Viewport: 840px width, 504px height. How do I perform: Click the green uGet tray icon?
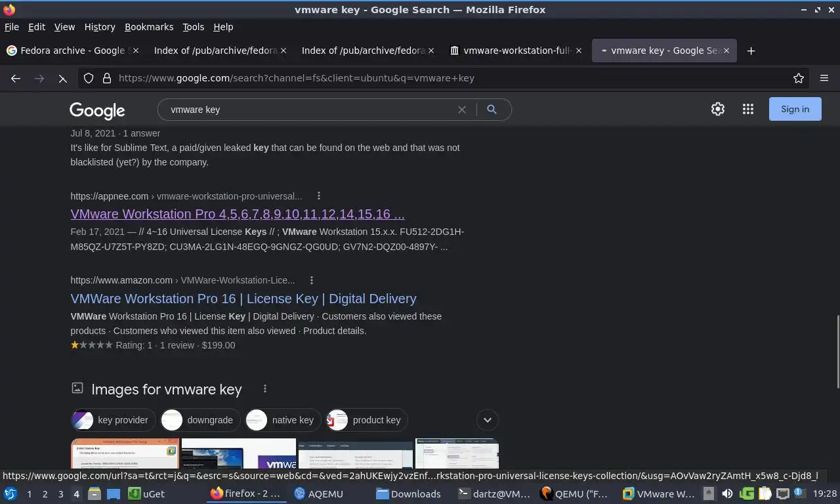tap(746, 493)
